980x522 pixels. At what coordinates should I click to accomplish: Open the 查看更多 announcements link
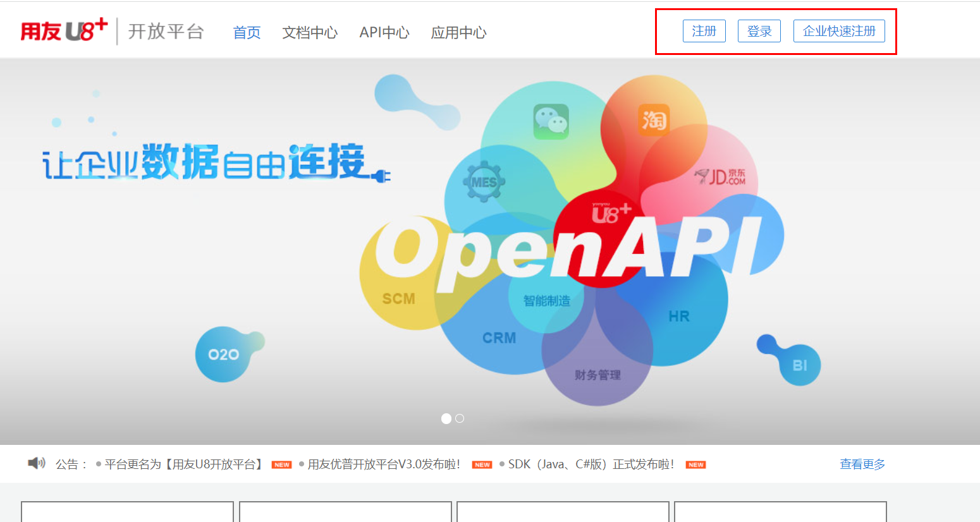tap(862, 464)
